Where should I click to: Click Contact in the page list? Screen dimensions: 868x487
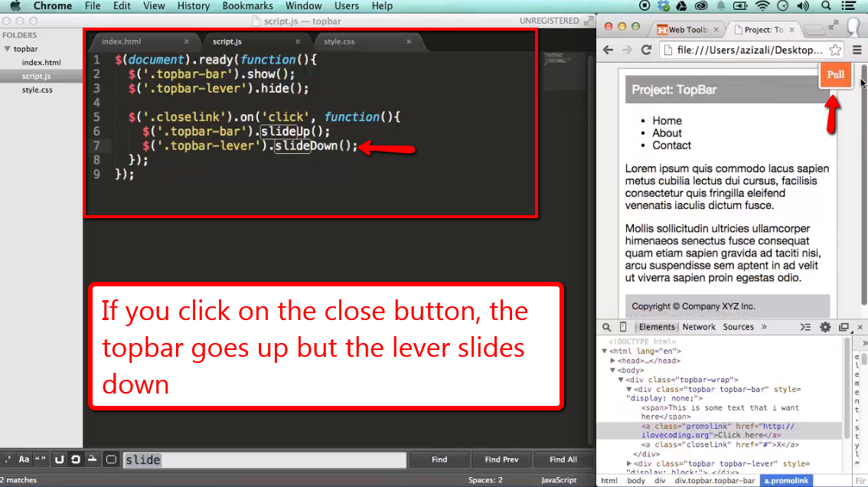[x=671, y=145]
